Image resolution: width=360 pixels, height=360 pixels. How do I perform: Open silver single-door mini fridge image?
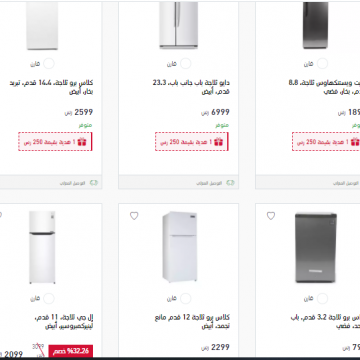315,248
